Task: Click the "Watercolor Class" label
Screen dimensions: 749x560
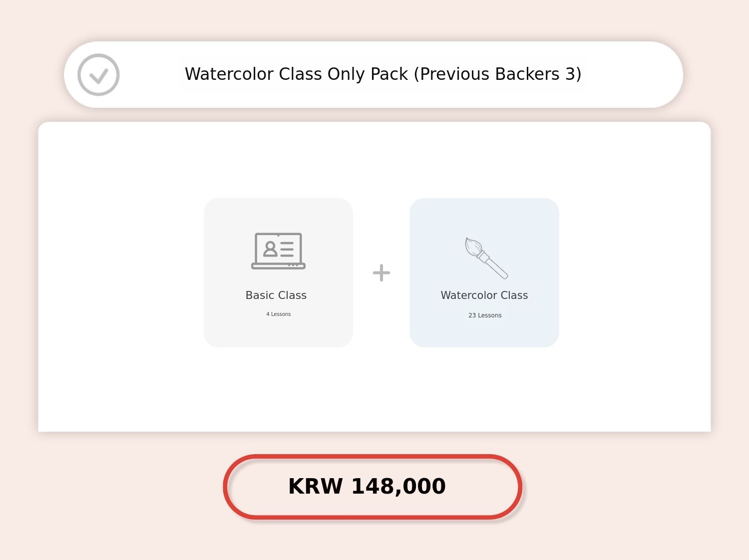Action: pos(484,295)
